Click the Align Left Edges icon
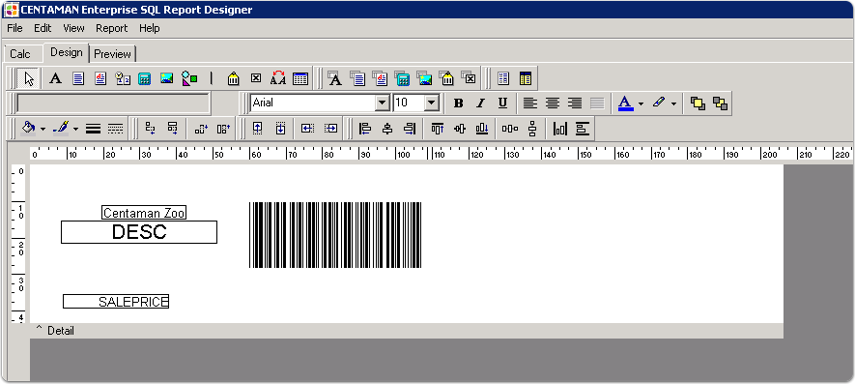The image size is (855, 384). pyautogui.click(x=365, y=129)
